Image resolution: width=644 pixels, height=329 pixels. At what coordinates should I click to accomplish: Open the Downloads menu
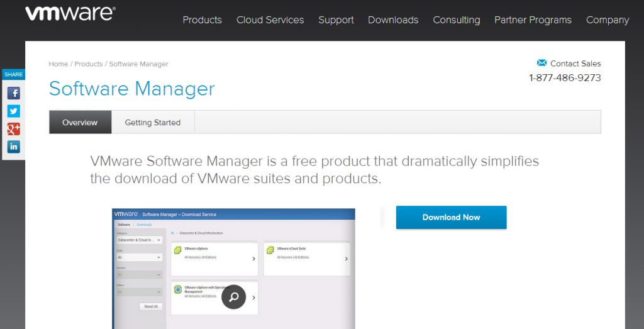(x=393, y=20)
